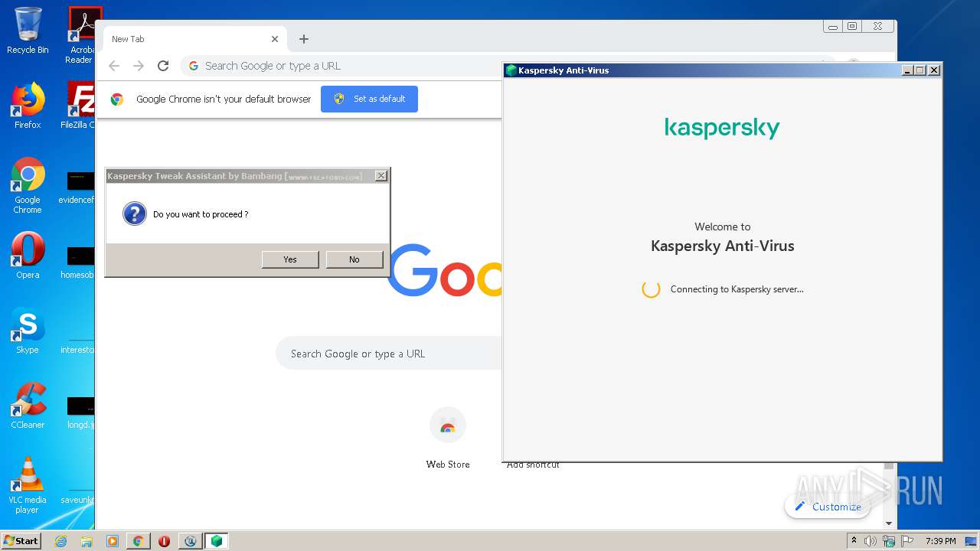Launch Opera from the desktop
The image size is (980, 551).
pos(28,255)
